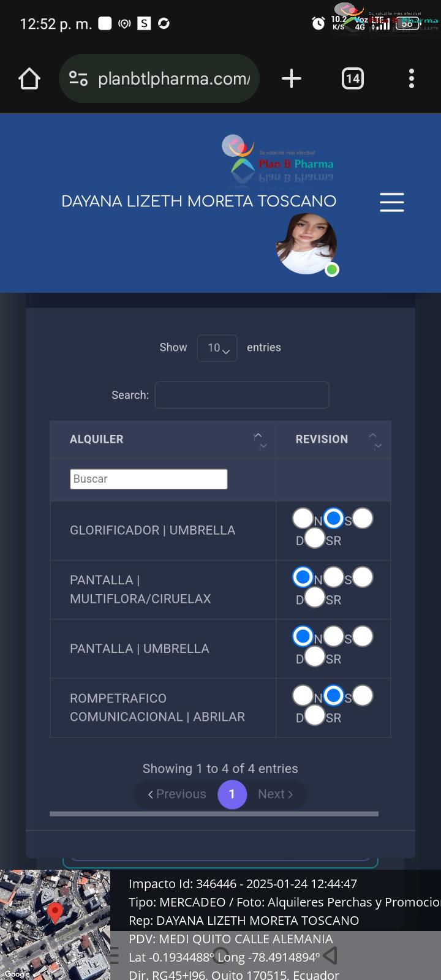Open the hamburger navigation menu
The width and height of the screenshot is (441, 980).
pos(392,202)
